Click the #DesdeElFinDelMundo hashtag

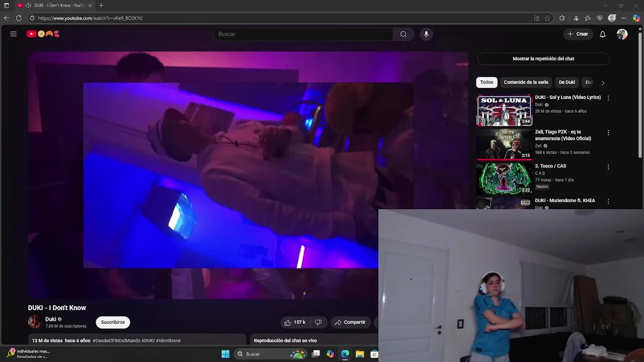click(116, 340)
